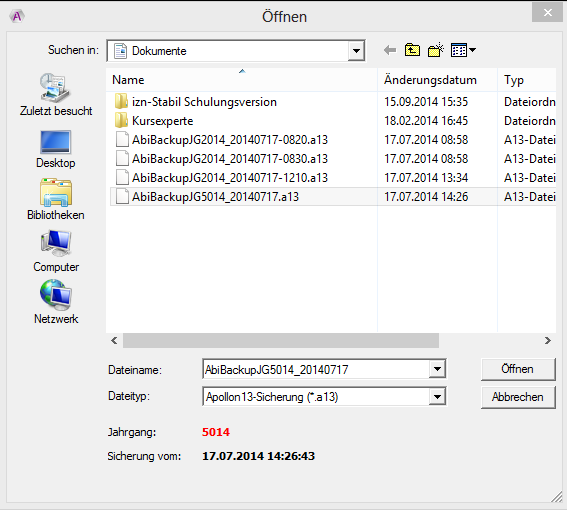Image resolution: width=567 pixels, height=510 pixels.
Task: Go to Desktop in the sidebar
Action: coord(56,149)
